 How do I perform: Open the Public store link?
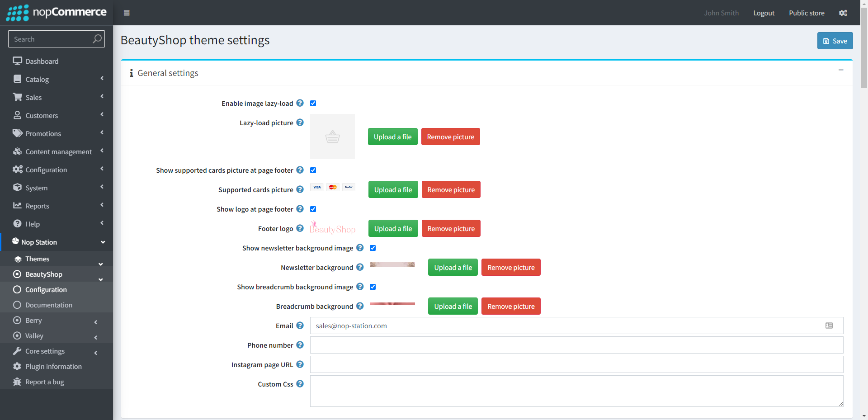[807, 13]
